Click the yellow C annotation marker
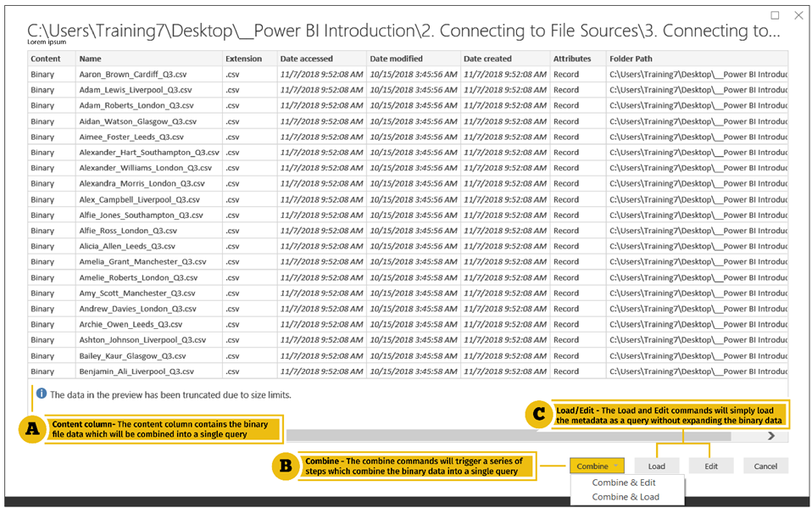 click(537, 415)
